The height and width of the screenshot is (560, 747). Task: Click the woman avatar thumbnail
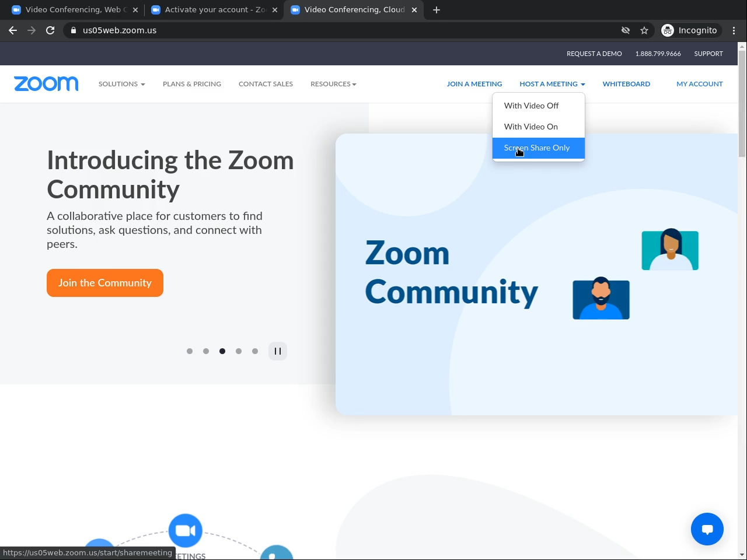point(670,250)
